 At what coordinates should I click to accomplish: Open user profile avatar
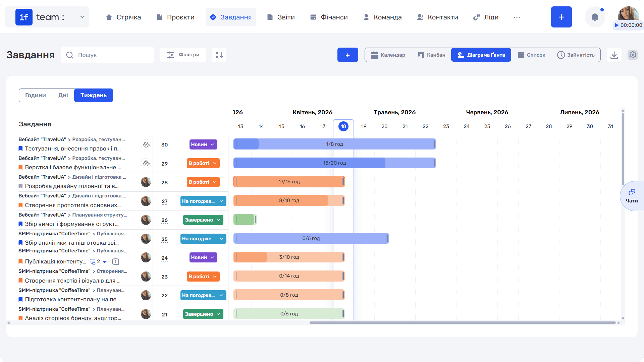(628, 14)
